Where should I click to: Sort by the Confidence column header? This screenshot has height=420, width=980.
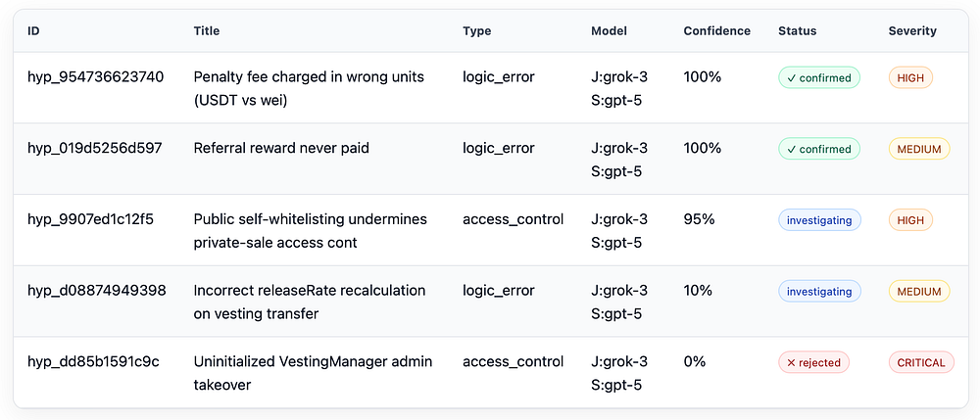[x=717, y=31]
